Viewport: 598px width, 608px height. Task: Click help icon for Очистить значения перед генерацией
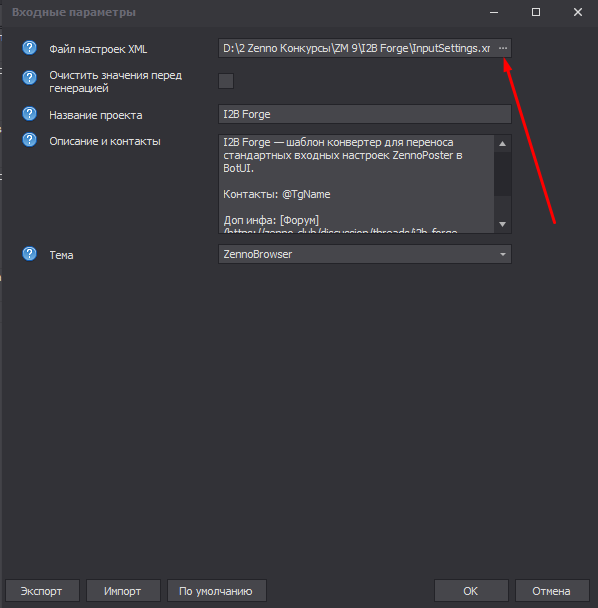click(29, 78)
